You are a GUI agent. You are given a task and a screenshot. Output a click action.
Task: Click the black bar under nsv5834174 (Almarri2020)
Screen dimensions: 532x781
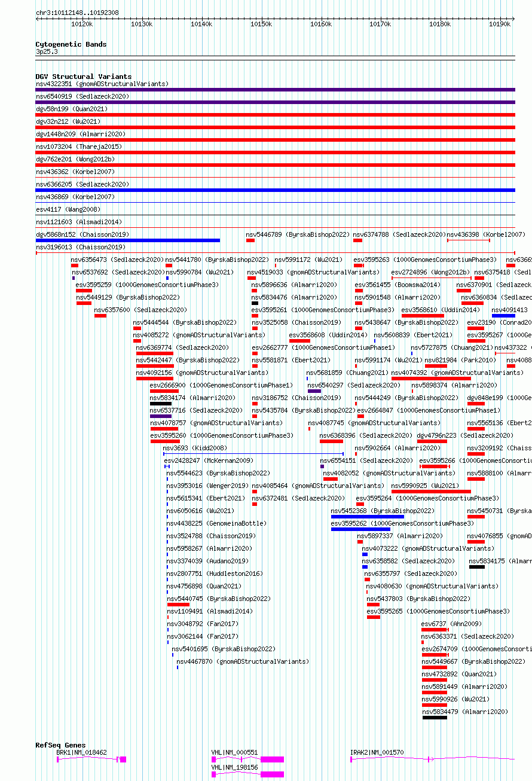coord(161,404)
